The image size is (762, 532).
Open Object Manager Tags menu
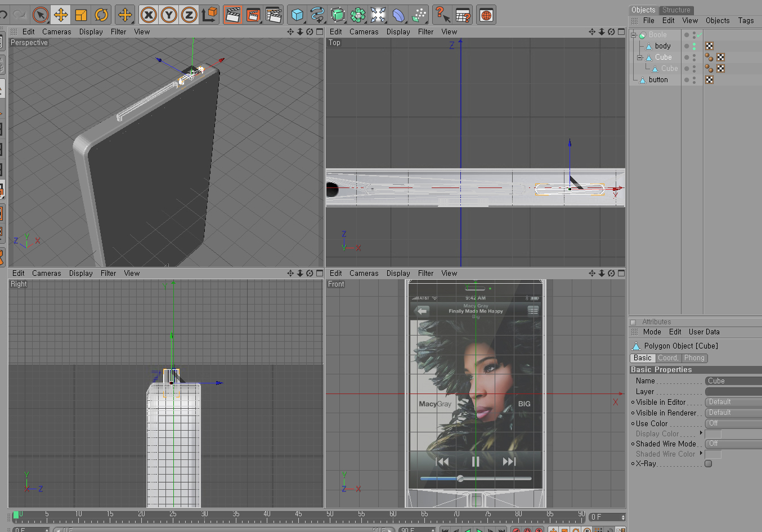coord(746,21)
